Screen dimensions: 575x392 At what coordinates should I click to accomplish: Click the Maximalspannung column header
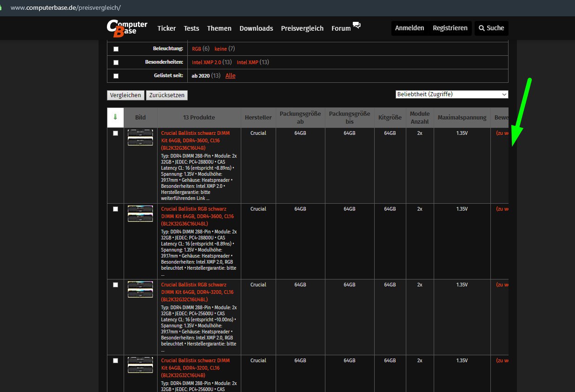pyautogui.click(x=462, y=118)
